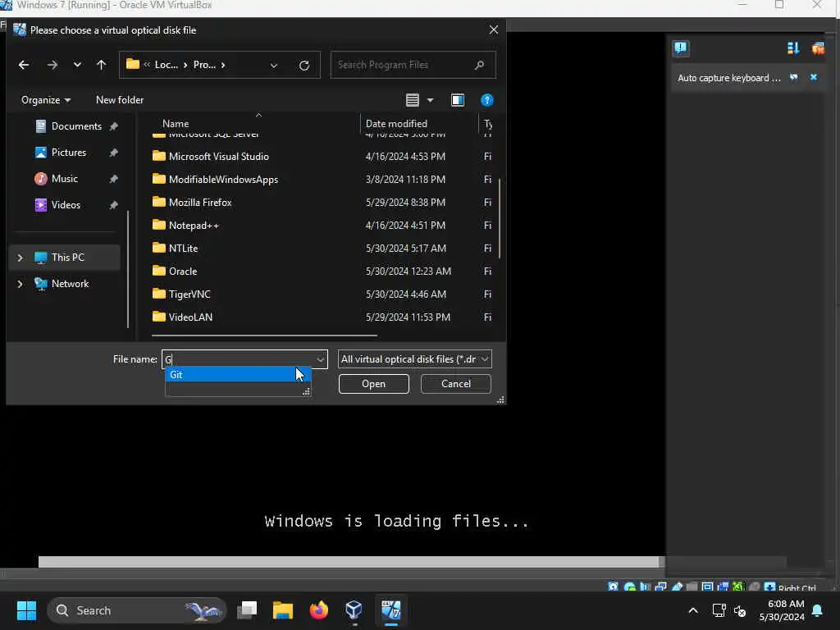
Task: Refresh the Program Files listing
Action: coord(304,66)
